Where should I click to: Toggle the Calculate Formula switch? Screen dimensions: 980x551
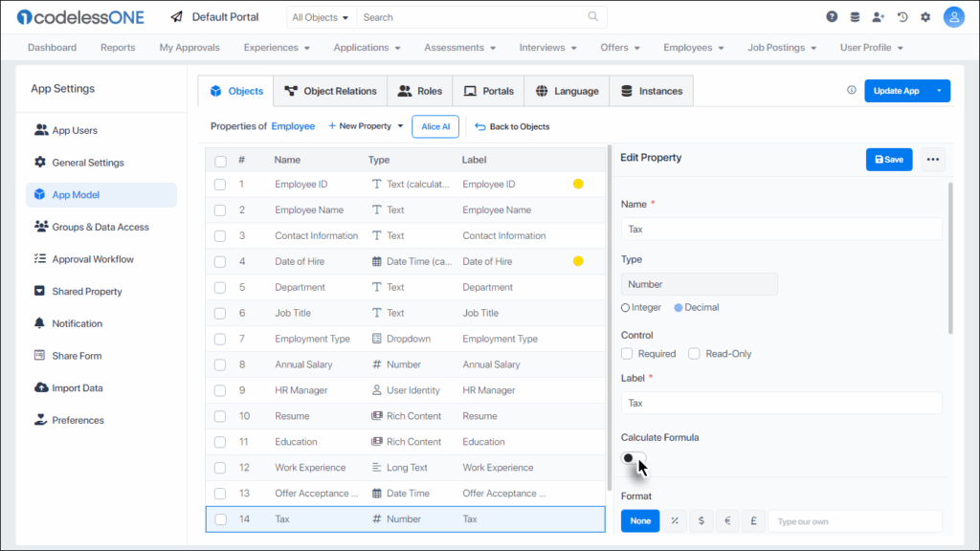(x=633, y=458)
